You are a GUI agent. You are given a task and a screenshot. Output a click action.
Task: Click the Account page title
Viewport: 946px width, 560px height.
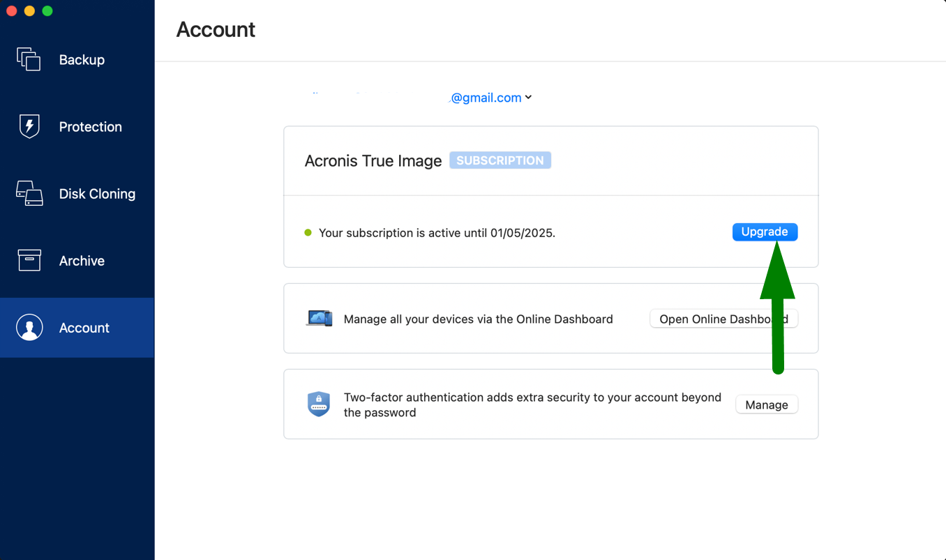point(216,29)
